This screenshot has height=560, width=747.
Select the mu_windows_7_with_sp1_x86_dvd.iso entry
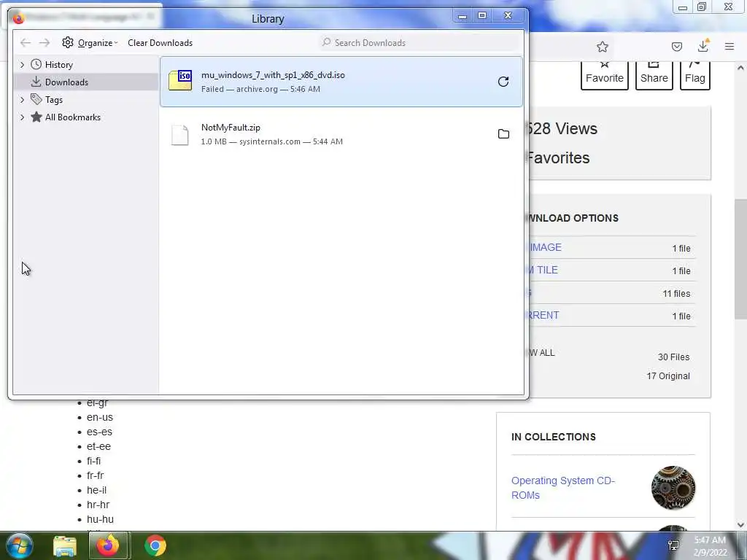(341, 82)
